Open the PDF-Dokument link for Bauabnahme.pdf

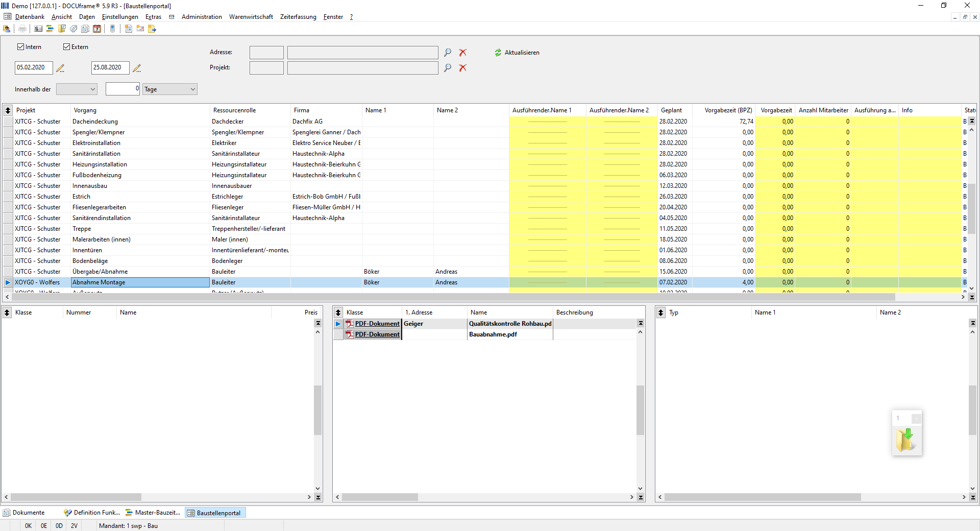[377, 334]
